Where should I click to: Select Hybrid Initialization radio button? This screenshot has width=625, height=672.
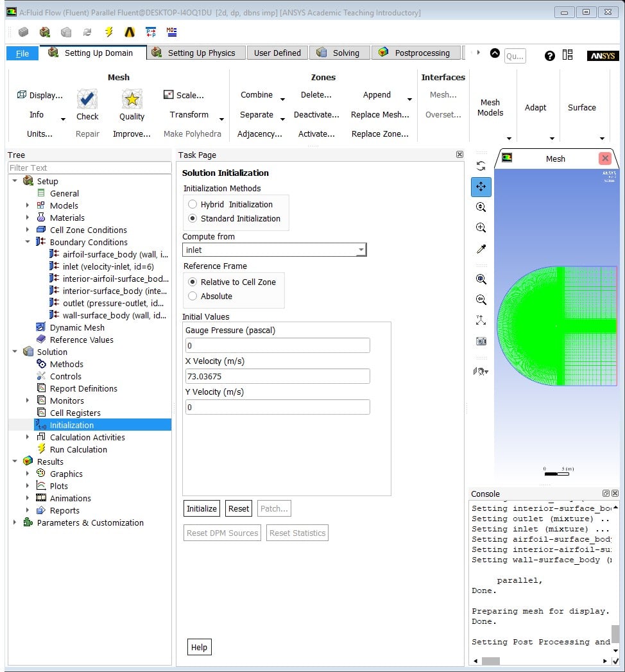click(x=193, y=204)
